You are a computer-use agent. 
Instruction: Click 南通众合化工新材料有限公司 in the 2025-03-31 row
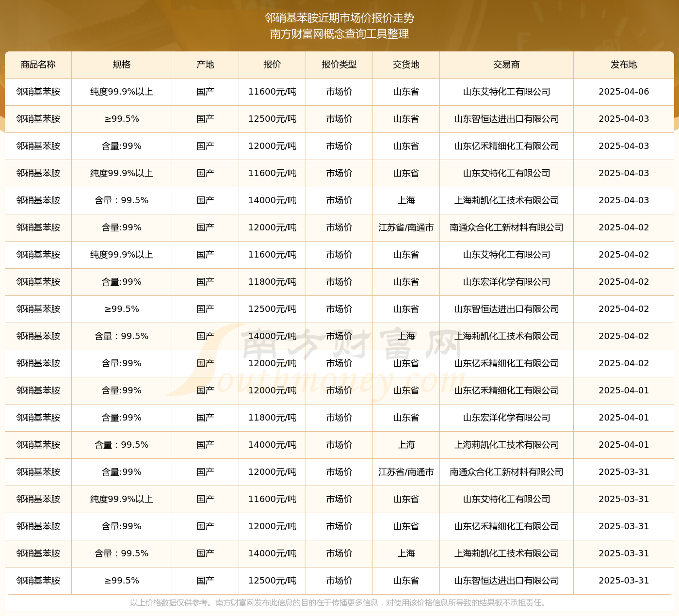tap(506, 472)
